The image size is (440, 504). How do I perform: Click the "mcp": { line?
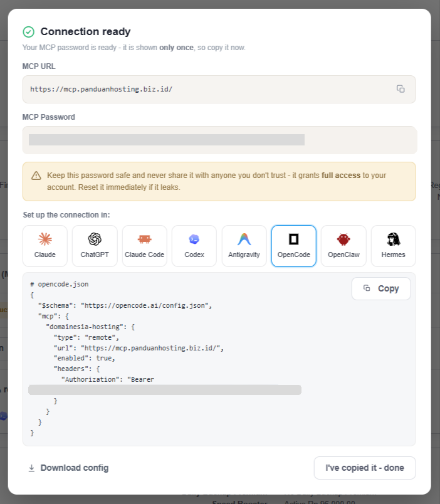pyautogui.click(x=53, y=317)
